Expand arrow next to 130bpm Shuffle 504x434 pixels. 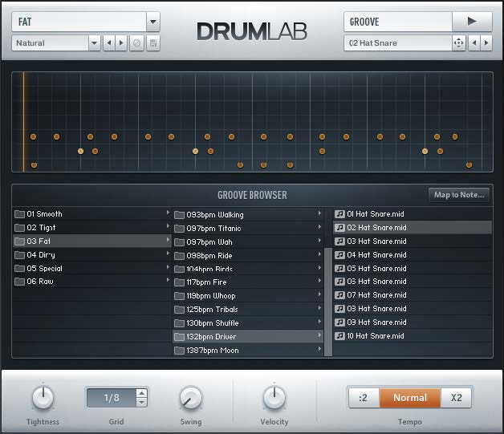tap(319, 322)
